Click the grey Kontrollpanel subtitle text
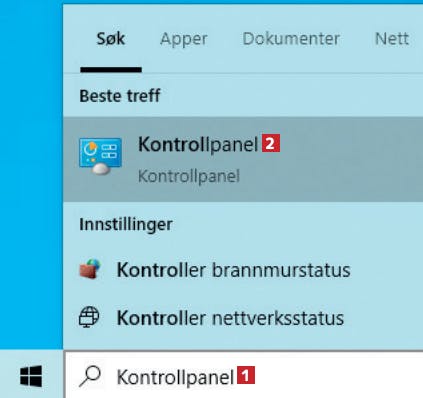423x398 pixels. [x=189, y=176]
